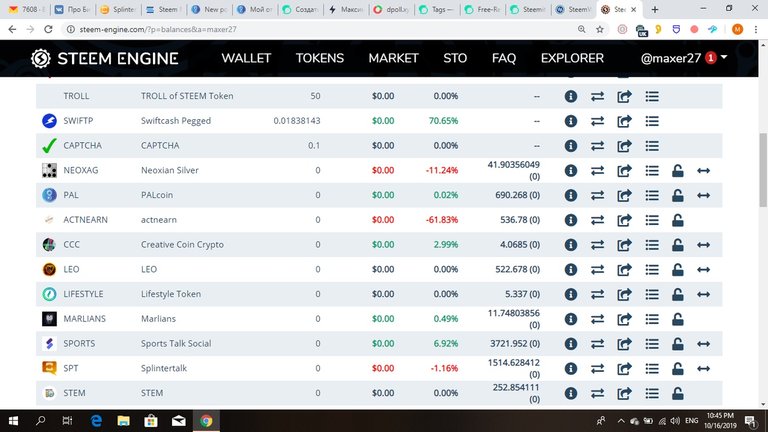Image resolution: width=768 pixels, height=432 pixels.
Task: Click transfer arrows icon in STEM row
Action: (597, 393)
